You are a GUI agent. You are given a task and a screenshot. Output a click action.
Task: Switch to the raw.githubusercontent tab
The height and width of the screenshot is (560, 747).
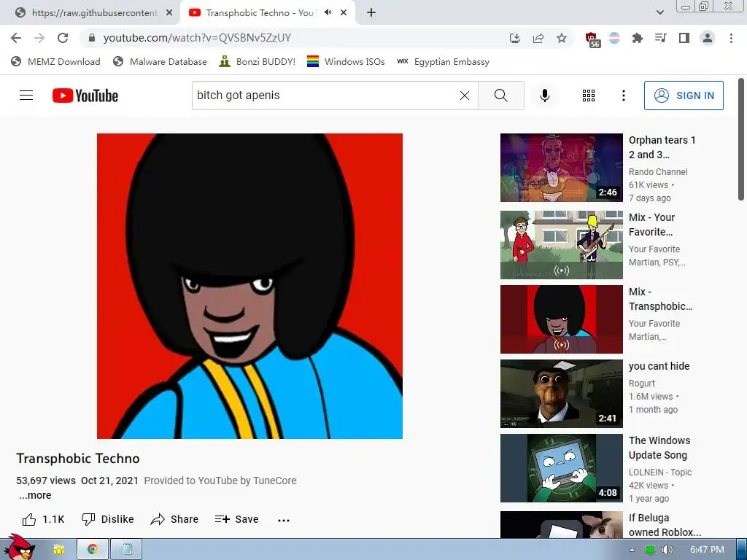pyautogui.click(x=94, y=13)
